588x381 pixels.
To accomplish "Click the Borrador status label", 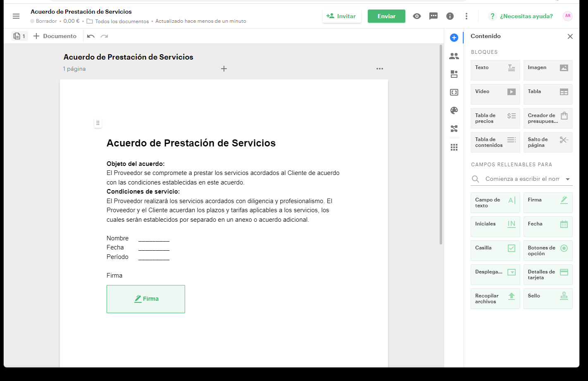I will point(46,21).
